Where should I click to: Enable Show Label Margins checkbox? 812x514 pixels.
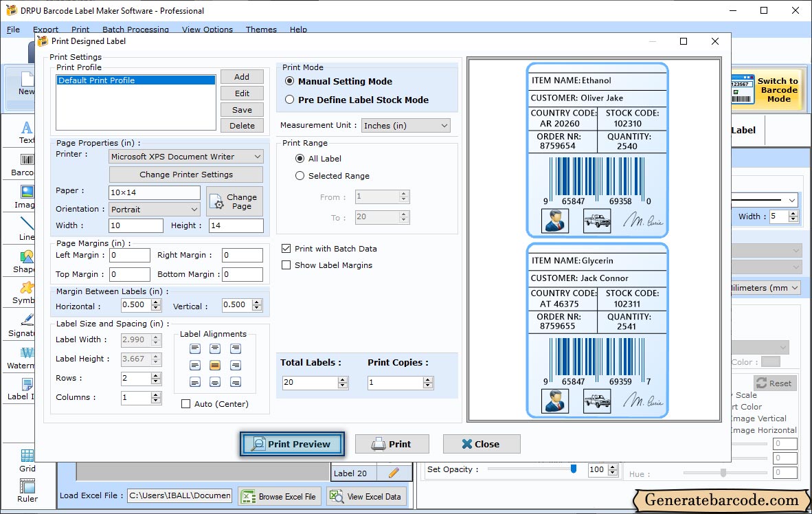(286, 265)
